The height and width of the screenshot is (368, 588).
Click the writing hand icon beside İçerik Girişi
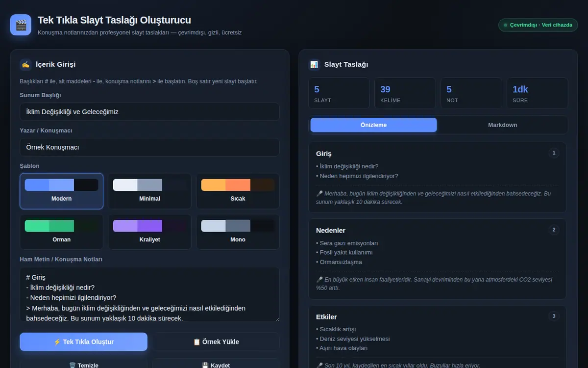(x=26, y=64)
